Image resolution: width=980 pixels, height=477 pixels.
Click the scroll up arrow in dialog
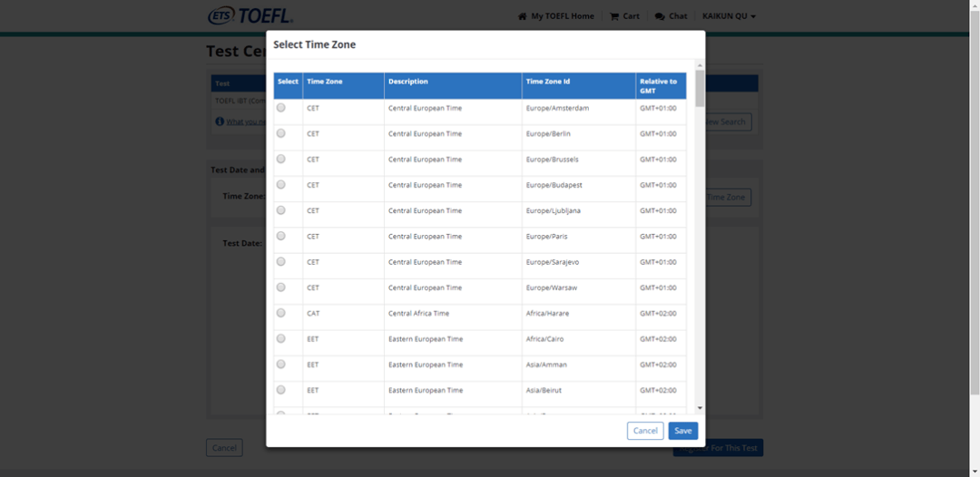(700, 65)
